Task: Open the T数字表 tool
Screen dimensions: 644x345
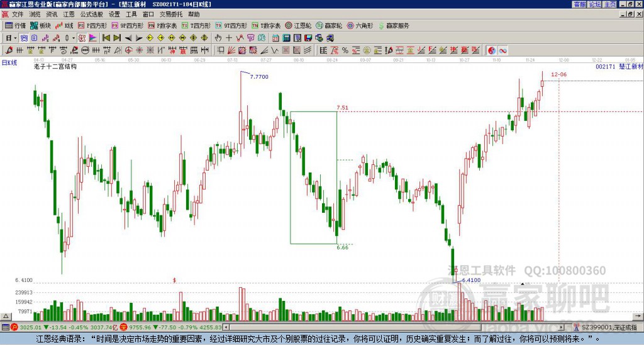Action: click(266, 26)
